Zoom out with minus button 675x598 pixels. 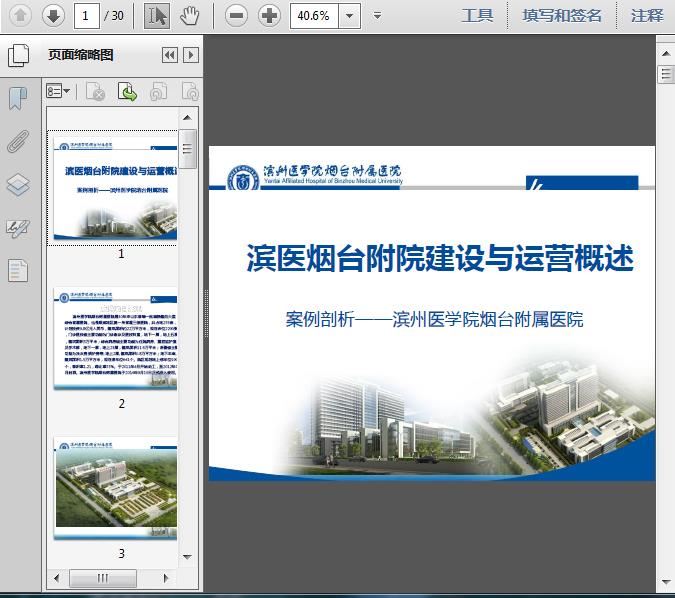236,16
